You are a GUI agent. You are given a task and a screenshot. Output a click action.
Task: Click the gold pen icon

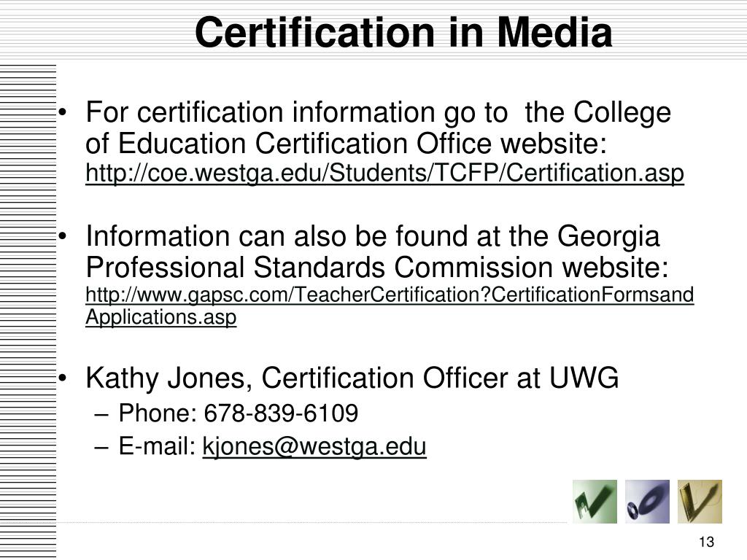(700, 502)
